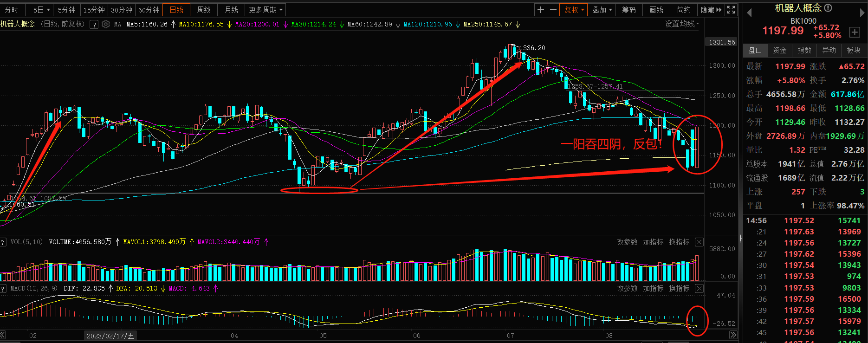Click 加指标 in the MACD panel
The image size is (868, 343).
pyautogui.click(x=653, y=288)
